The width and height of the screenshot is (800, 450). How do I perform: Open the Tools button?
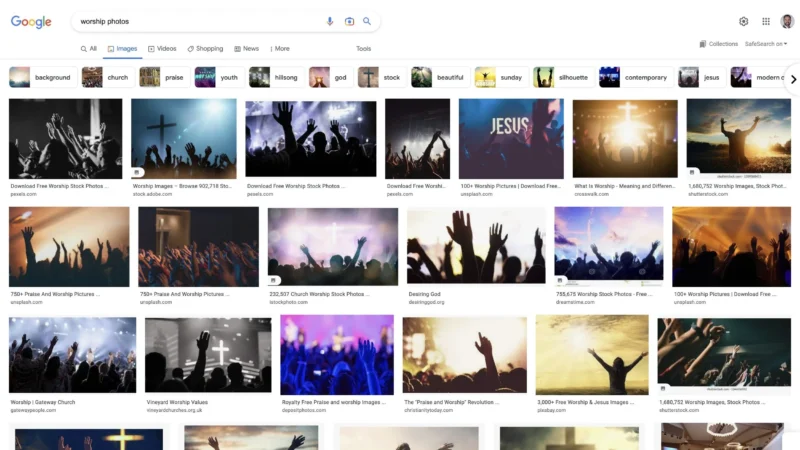click(x=363, y=48)
